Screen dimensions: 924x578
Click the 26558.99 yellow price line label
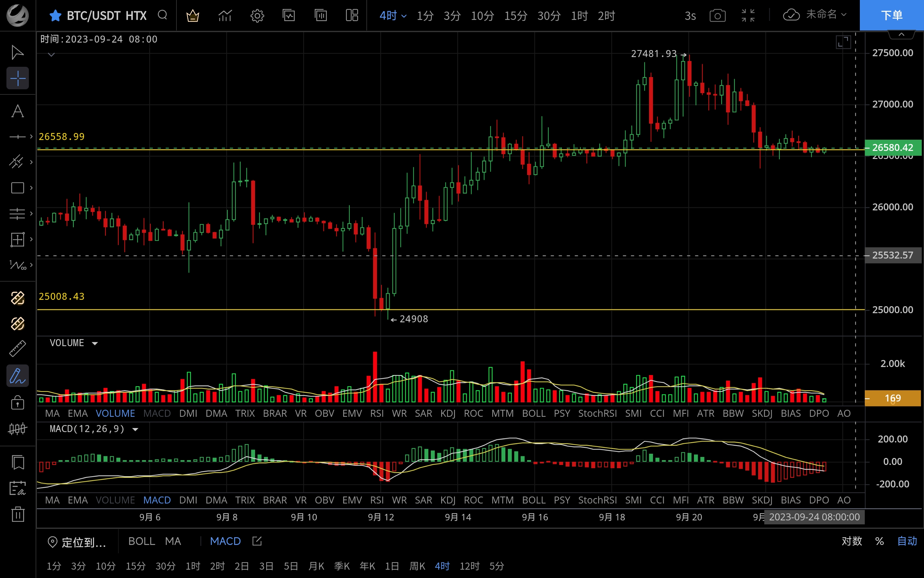pos(62,136)
